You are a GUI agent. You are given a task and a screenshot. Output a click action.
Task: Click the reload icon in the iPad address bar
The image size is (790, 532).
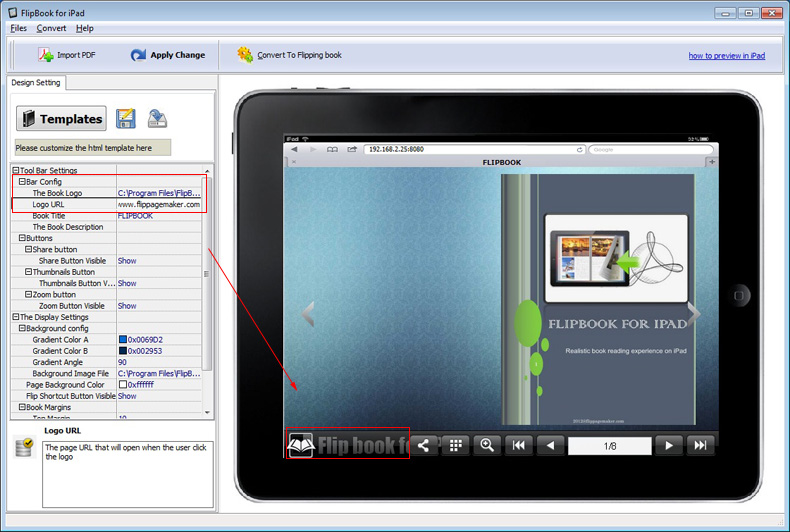pos(579,150)
